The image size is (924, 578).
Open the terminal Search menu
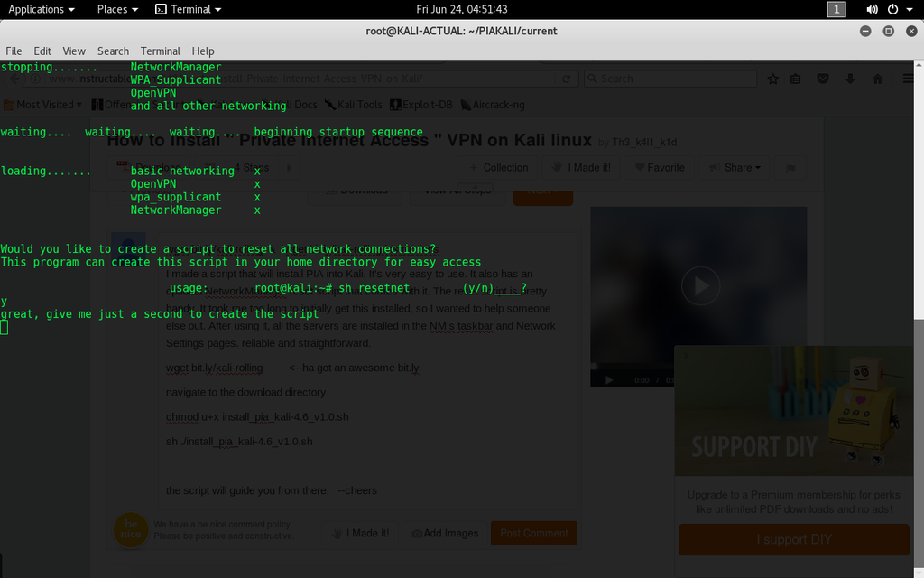coord(113,51)
